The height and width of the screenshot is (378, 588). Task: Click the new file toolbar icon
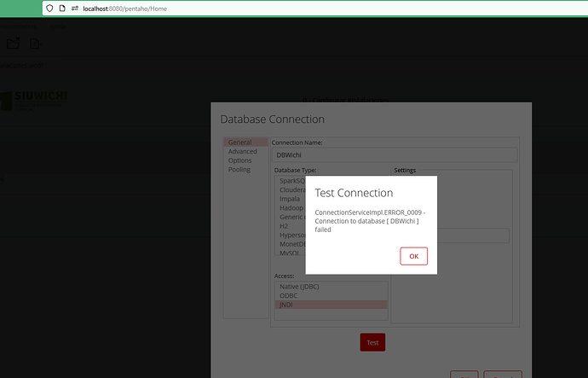point(35,44)
